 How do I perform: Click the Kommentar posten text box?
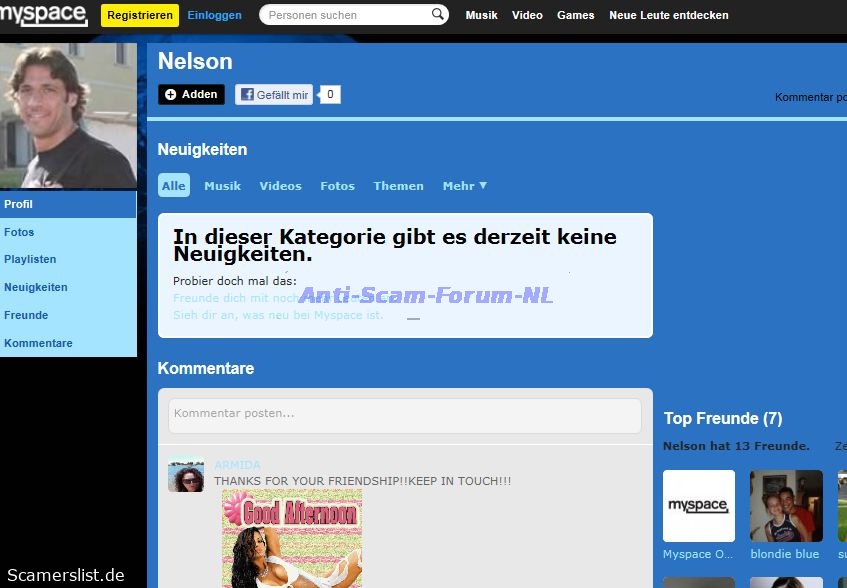[x=404, y=413]
